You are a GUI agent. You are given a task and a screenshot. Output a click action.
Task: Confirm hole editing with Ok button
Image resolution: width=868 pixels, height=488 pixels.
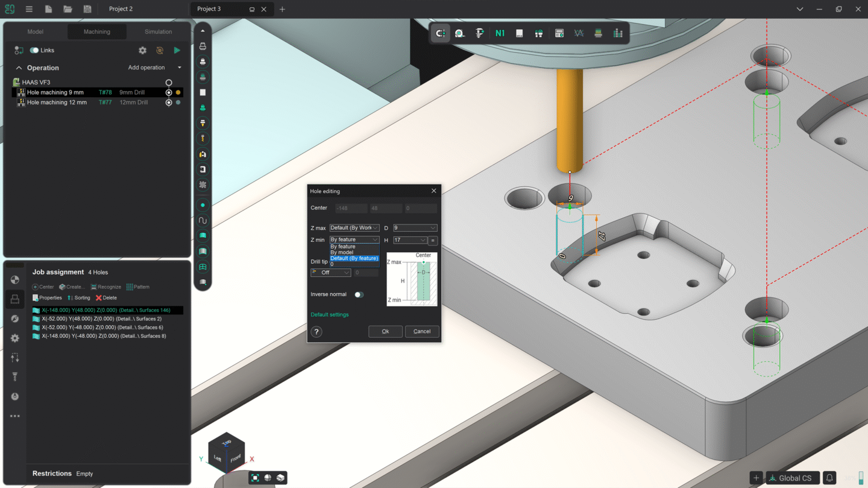click(385, 331)
